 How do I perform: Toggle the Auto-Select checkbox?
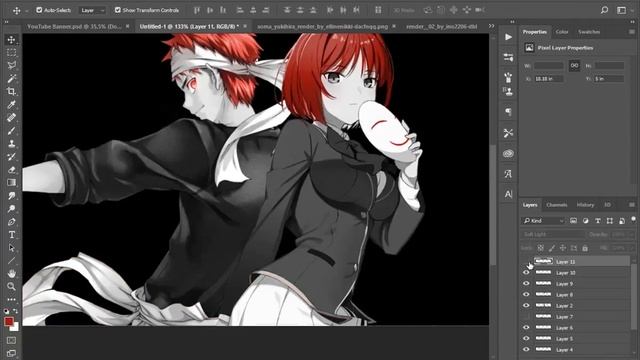(39, 10)
